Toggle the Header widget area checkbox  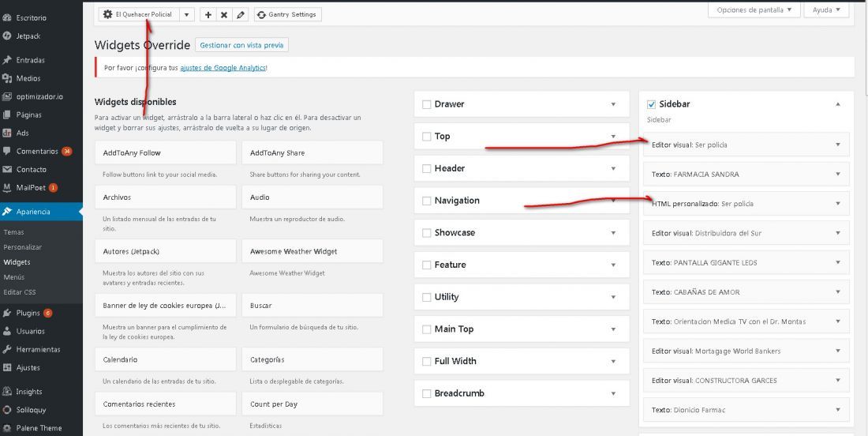[426, 169]
